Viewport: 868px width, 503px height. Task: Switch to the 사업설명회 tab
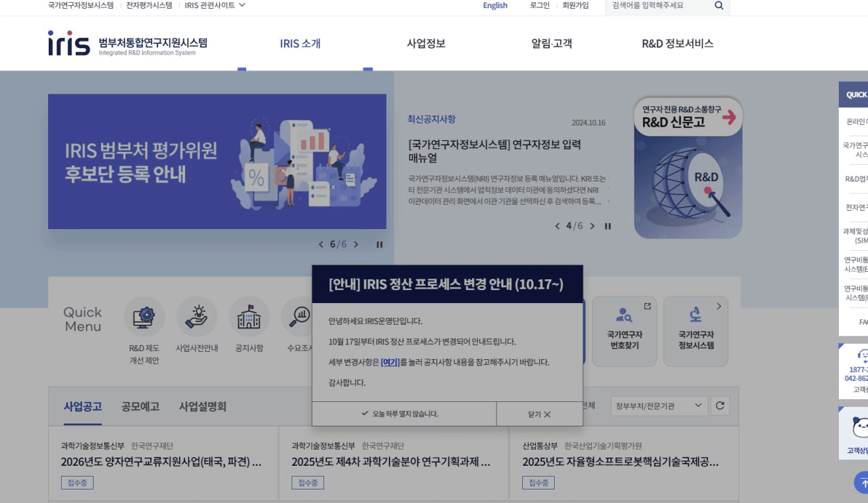coord(203,407)
